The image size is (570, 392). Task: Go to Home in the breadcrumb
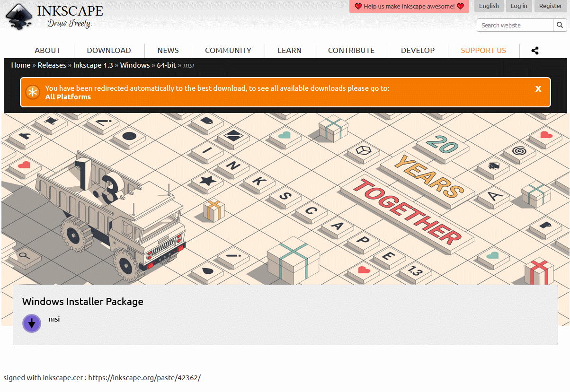[x=21, y=65]
